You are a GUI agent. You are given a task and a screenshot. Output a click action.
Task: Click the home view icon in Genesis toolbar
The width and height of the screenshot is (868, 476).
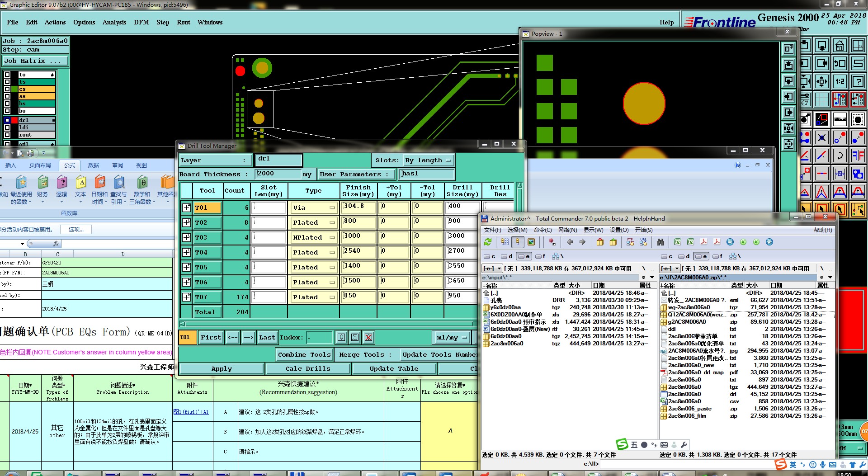840,46
